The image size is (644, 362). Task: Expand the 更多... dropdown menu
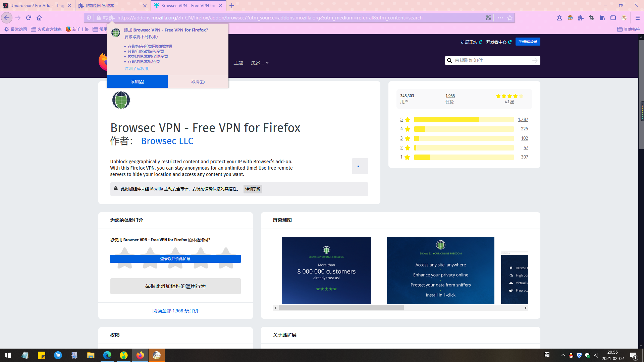[260, 63]
